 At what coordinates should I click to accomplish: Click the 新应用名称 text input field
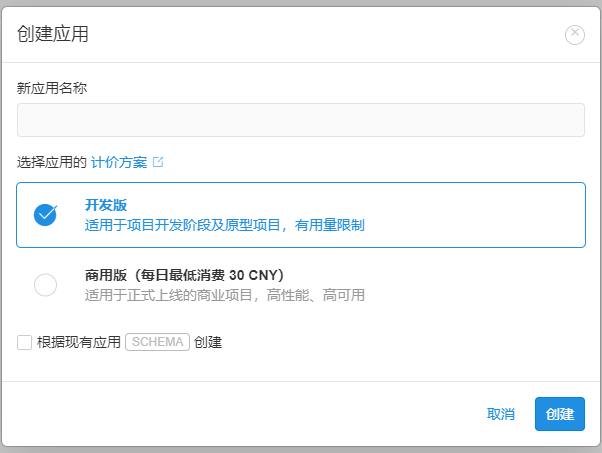point(300,120)
